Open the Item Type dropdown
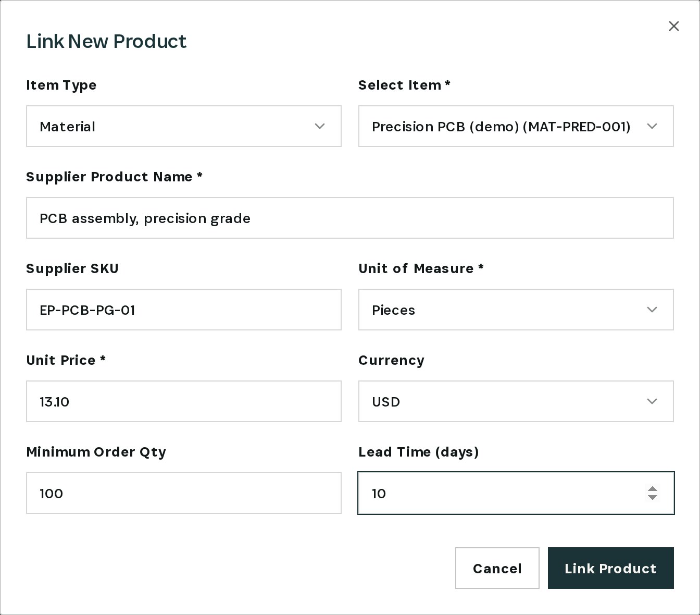Viewport: 700px width, 615px height. pyautogui.click(x=184, y=126)
